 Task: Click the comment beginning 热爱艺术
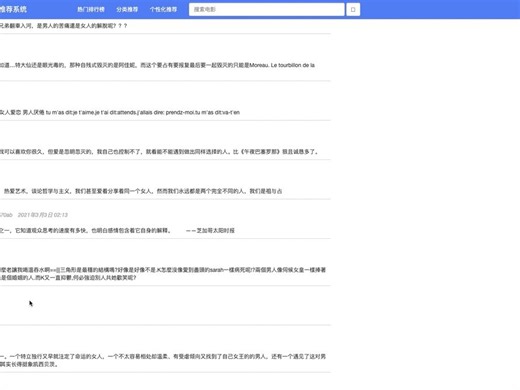pos(143,191)
